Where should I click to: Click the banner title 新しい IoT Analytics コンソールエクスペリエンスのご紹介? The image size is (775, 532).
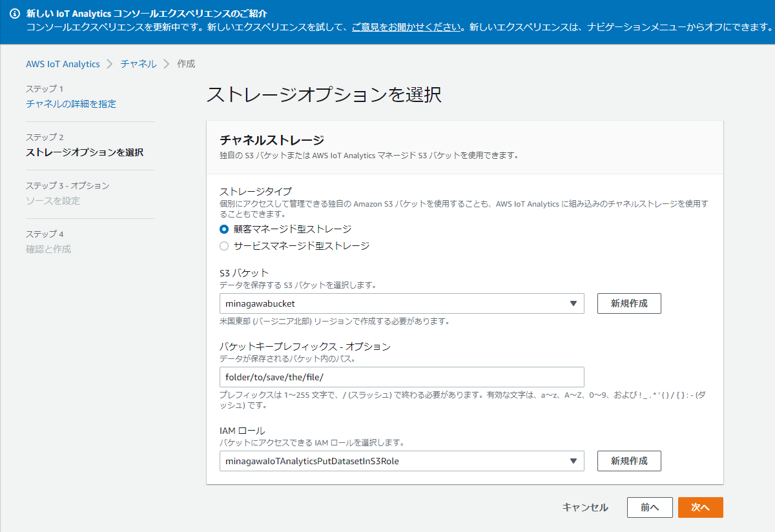coord(147,14)
